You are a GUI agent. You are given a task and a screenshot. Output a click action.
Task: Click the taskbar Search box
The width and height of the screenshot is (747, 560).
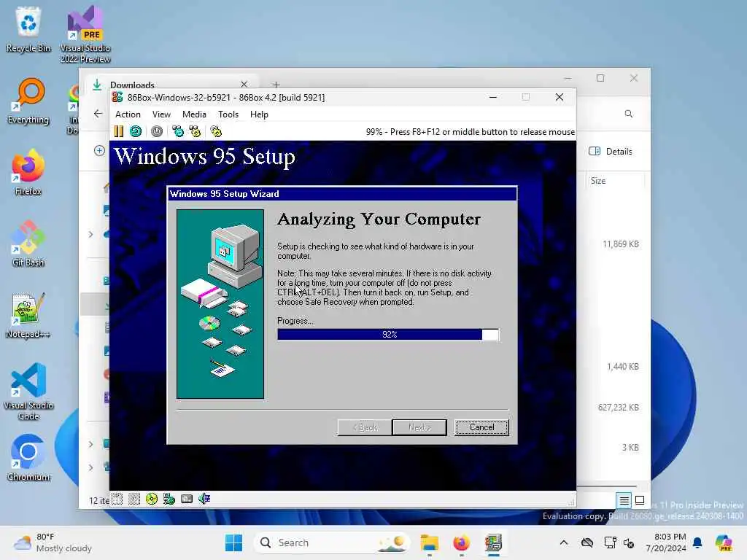(x=333, y=542)
